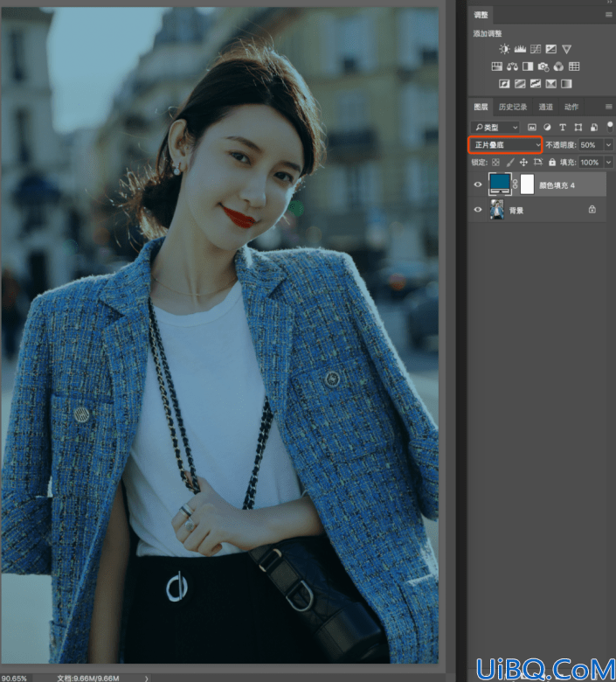Click the blue color fill thumbnail
This screenshot has height=682, width=616.
[500, 184]
